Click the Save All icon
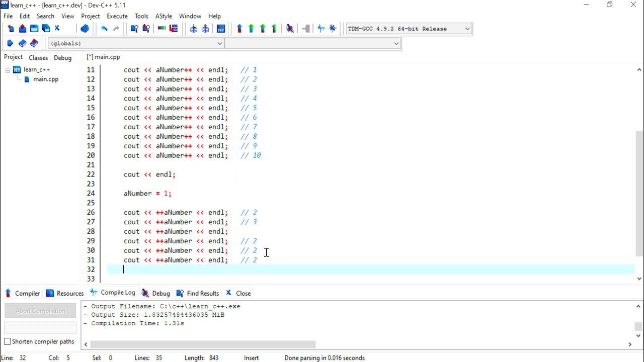Viewport: 644px width, 362px height. 46,29
